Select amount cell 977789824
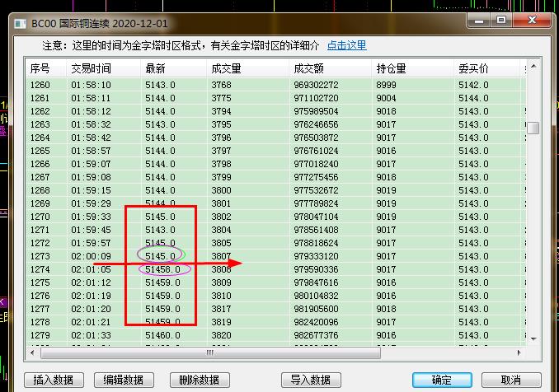559x392 pixels. 316,203
